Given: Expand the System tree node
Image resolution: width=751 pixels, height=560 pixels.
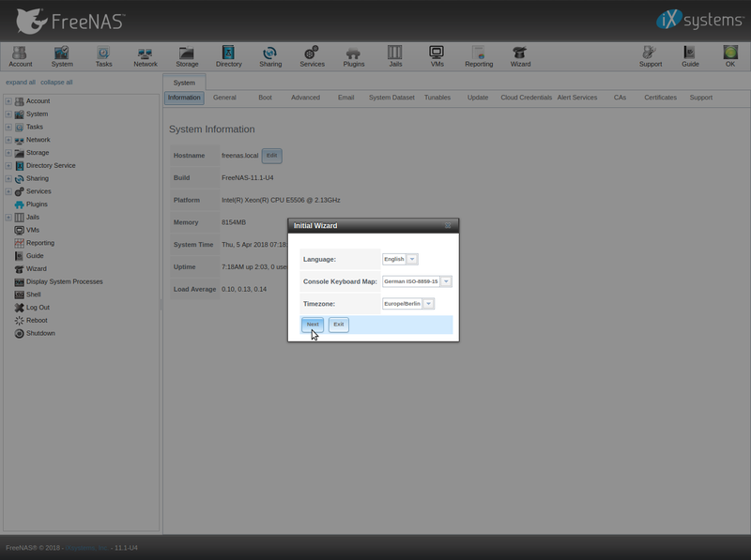Looking at the screenshot, I should pos(8,114).
